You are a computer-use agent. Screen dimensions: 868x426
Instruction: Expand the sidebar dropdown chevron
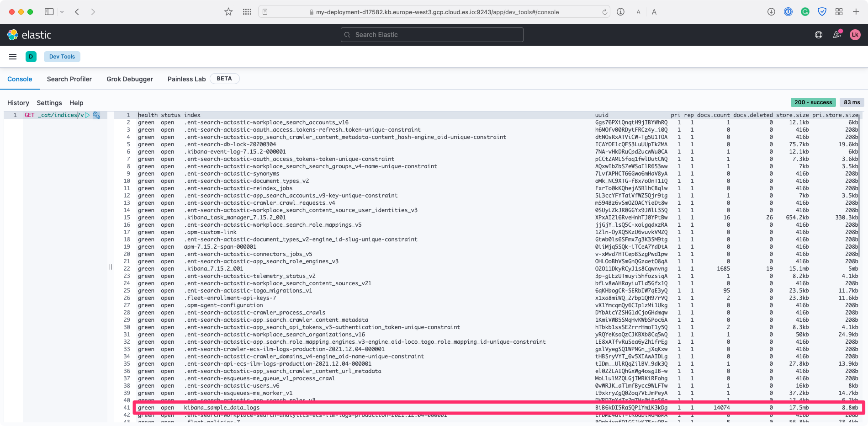coord(62,12)
